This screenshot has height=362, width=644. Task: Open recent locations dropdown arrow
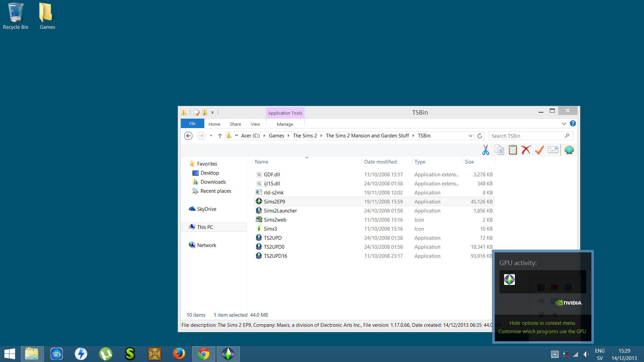211,136
